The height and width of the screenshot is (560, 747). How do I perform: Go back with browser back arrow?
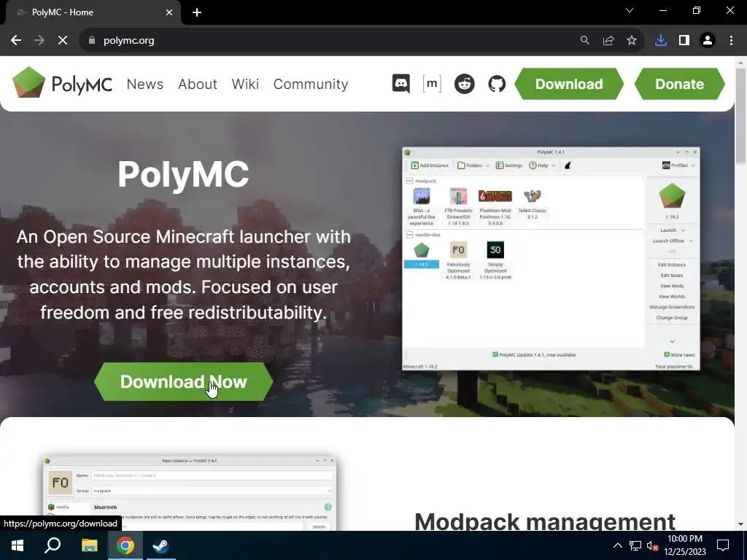[x=16, y=41]
